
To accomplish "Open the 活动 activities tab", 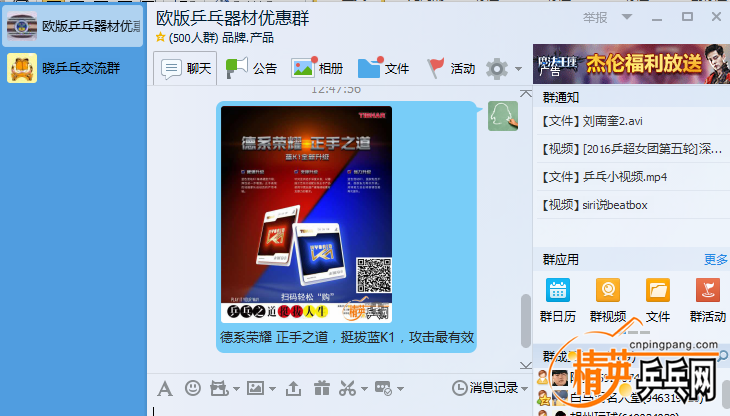I will point(451,68).
